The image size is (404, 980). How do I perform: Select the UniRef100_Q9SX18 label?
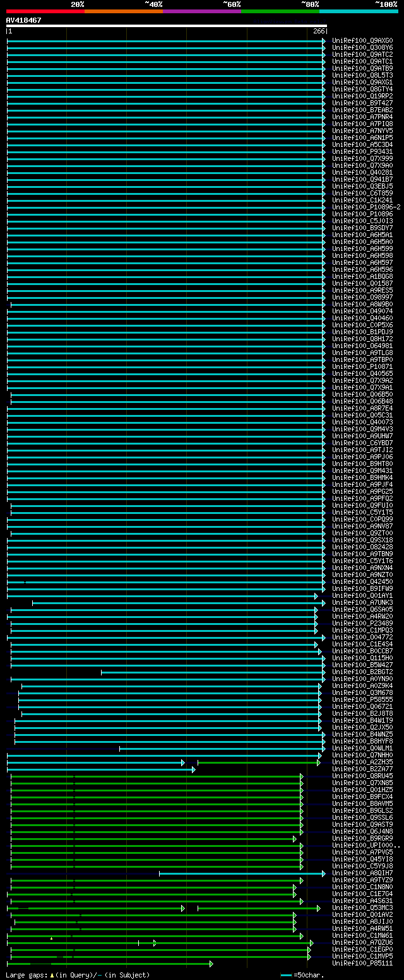click(362, 540)
